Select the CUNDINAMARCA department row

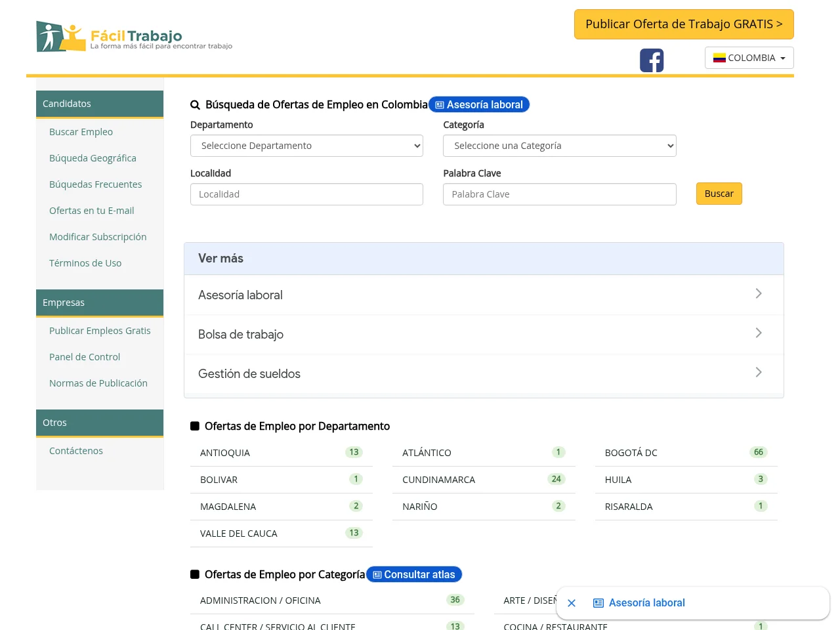(484, 480)
